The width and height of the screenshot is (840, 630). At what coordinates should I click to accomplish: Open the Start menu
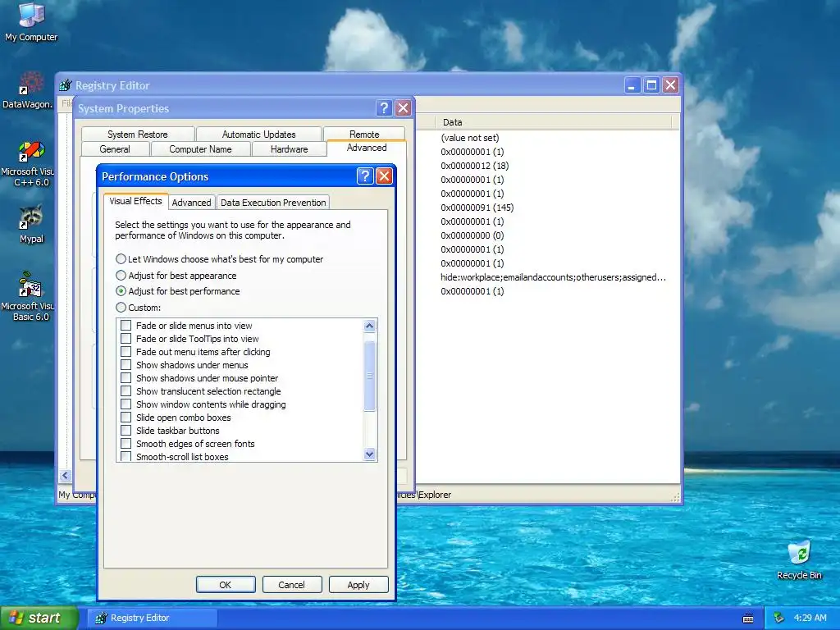[x=38, y=619]
